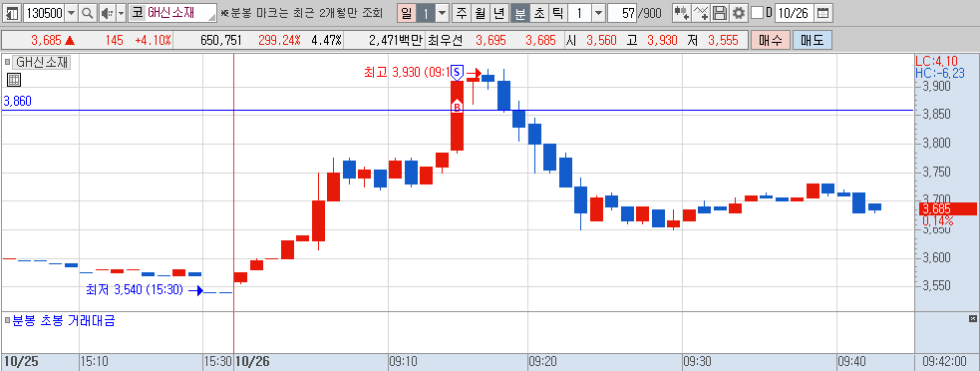Expand the GH신소재 name box corner
This screenshot has width=980, height=371.
click(x=213, y=17)
